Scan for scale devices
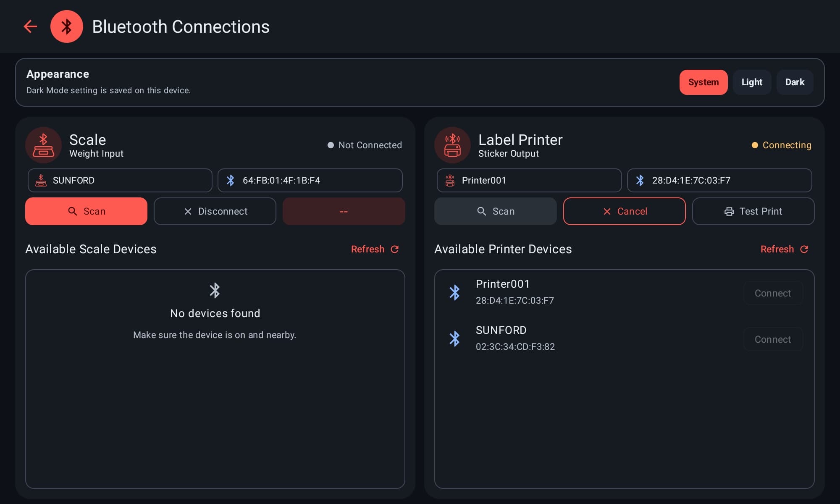 coord(86,211)
